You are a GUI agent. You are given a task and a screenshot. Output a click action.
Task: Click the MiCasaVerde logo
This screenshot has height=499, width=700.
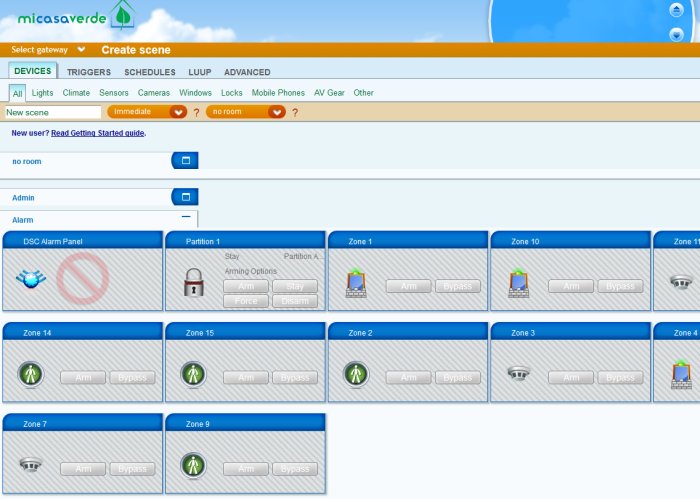coord(75,17)
